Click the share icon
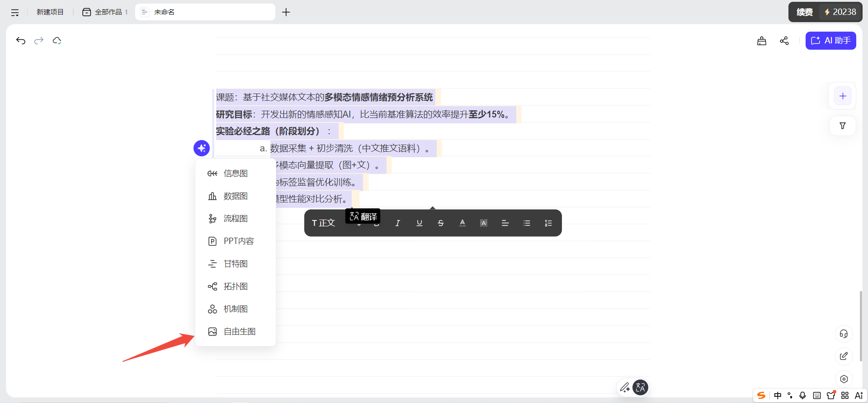 point(784,41)
